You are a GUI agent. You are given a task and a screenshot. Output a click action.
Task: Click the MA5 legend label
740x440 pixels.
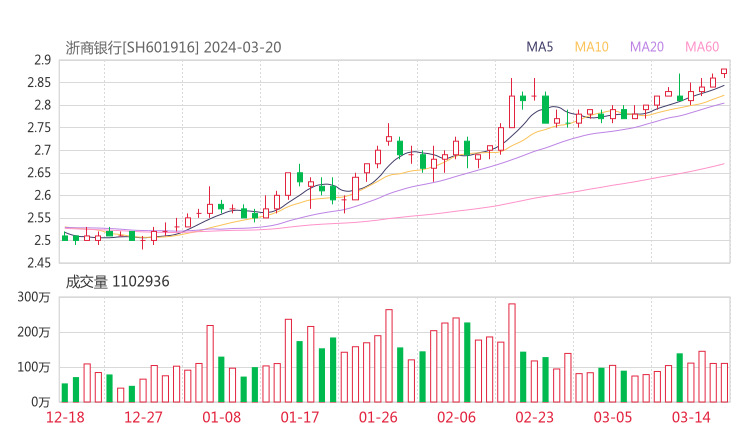[540, 47]
